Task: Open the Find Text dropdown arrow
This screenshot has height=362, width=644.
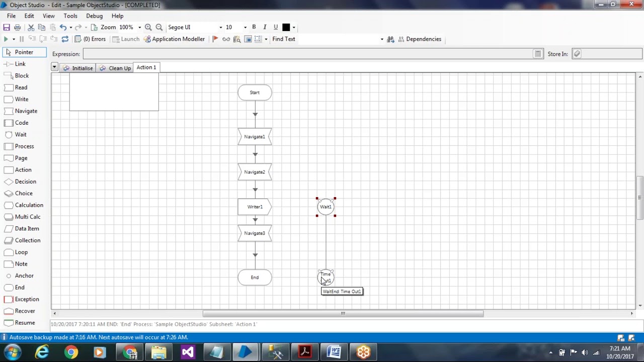Action: [382, 39]
